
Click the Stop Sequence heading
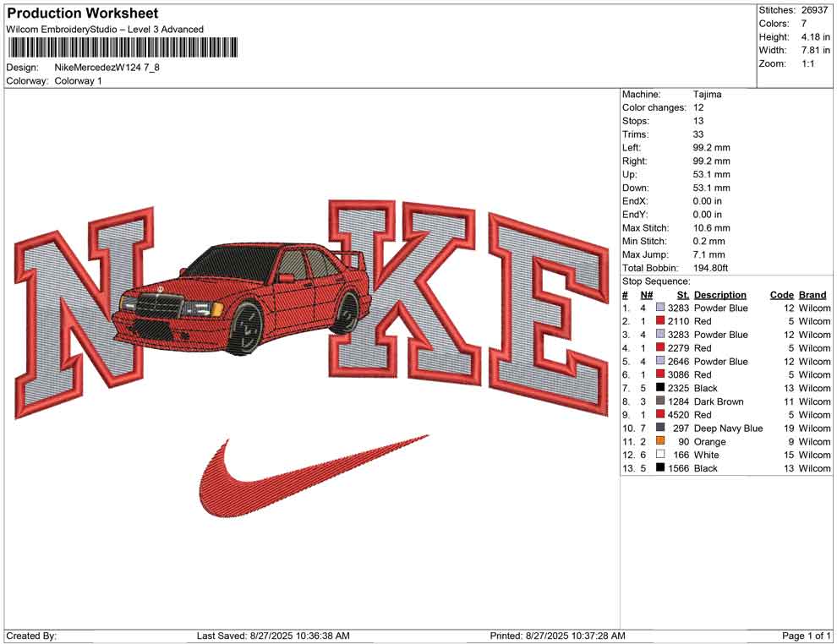656,281
